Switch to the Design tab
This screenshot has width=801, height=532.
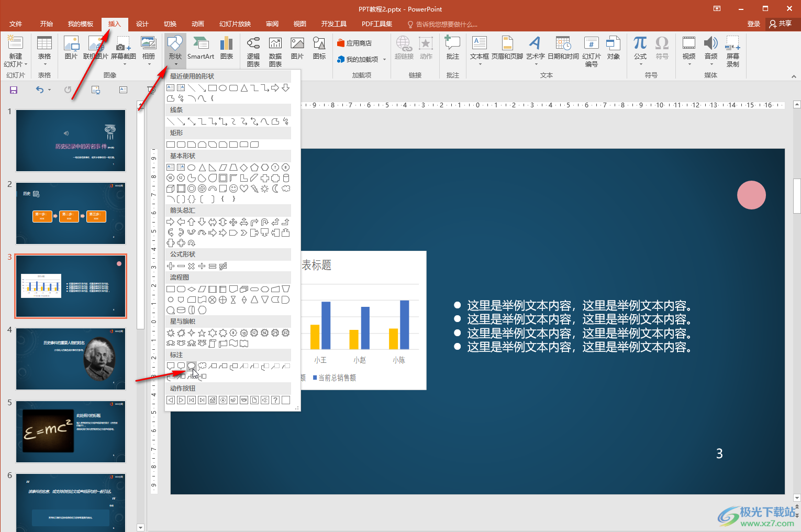142,24
